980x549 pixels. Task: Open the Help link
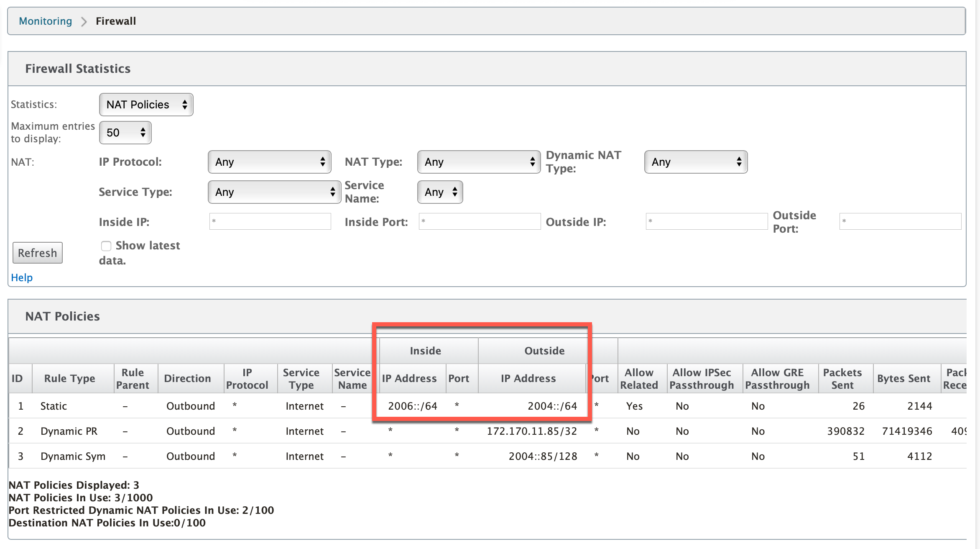[x=22, y=277]
